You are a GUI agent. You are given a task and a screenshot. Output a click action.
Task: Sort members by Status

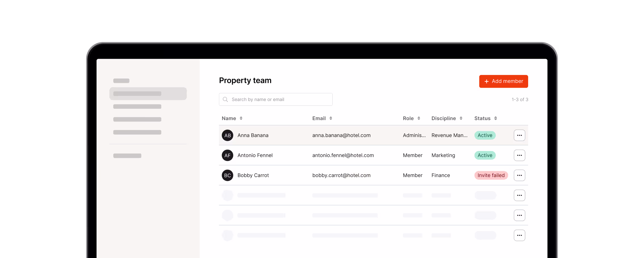pyautogui.click(x=495, y=118)
